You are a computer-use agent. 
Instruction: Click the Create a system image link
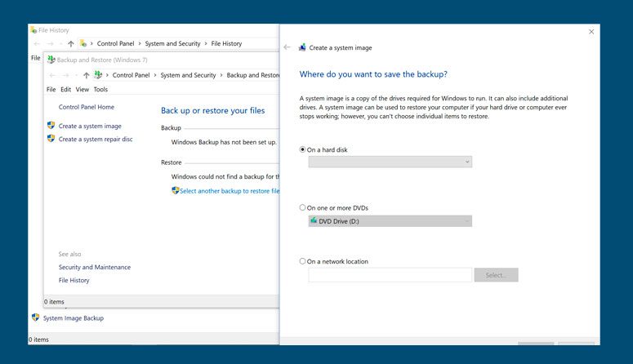click(90, 126)
